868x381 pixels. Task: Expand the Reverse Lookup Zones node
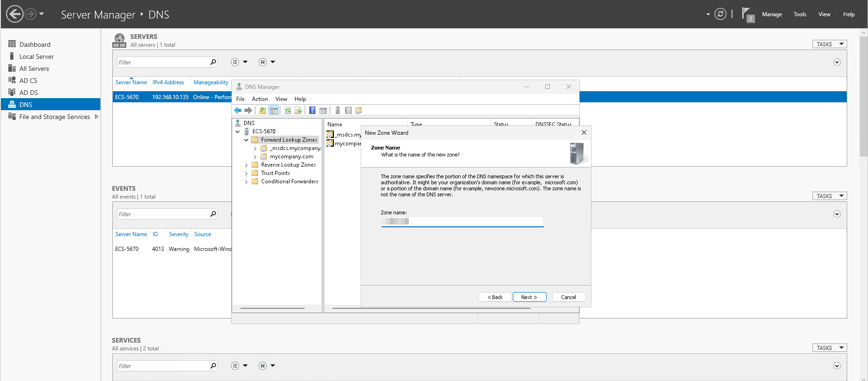(x=246, y=165)
